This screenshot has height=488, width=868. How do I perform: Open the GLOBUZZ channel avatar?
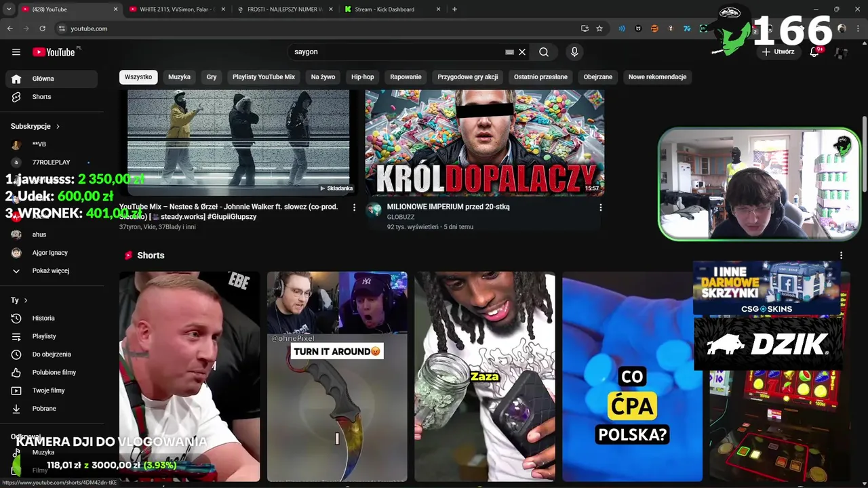374,209
